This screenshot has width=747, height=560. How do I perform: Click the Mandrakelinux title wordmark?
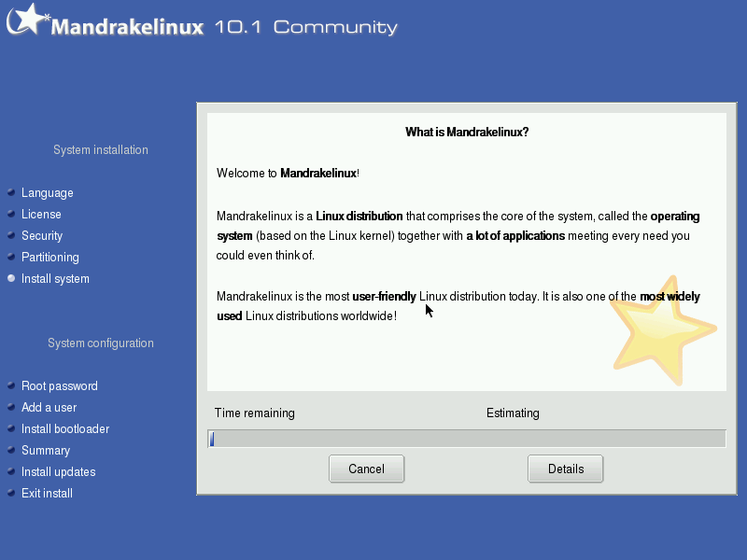click(127, 27)
